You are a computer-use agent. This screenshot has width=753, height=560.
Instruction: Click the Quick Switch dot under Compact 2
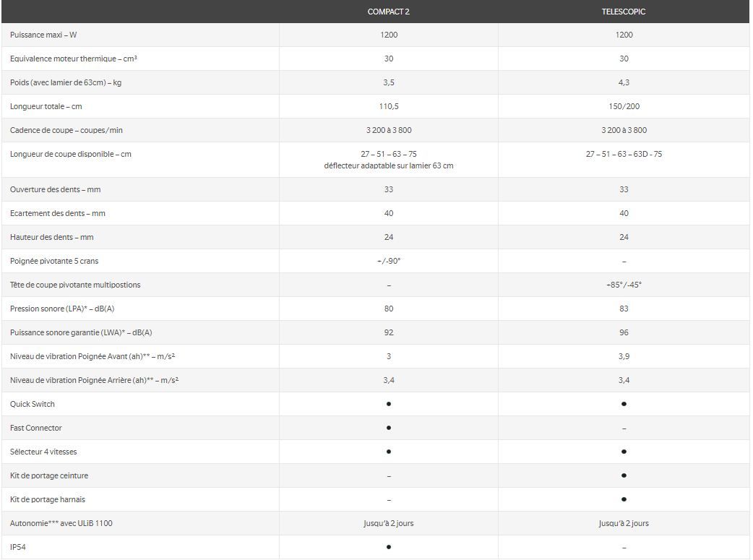[x=389, y=404]
